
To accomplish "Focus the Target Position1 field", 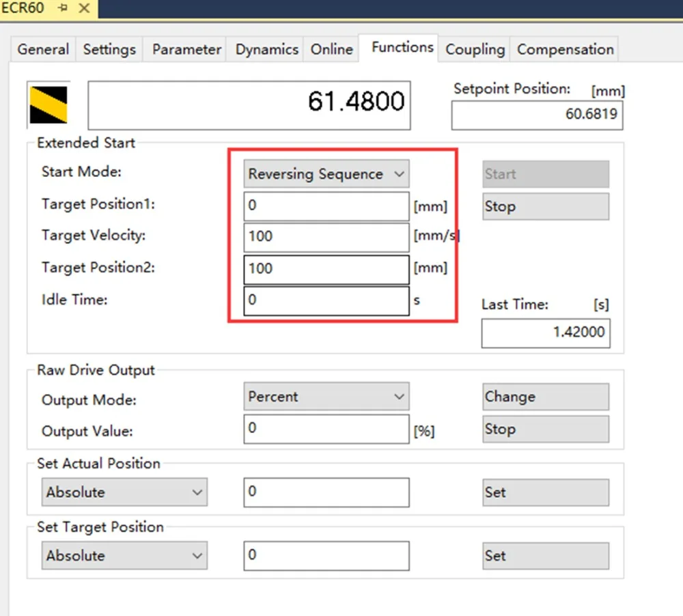I will pos(326,206).
